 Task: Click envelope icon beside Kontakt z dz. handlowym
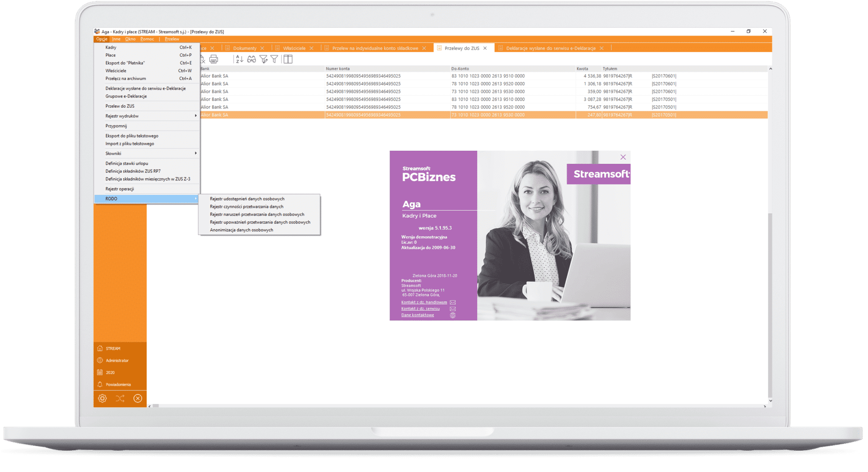[x=453, y=303]
